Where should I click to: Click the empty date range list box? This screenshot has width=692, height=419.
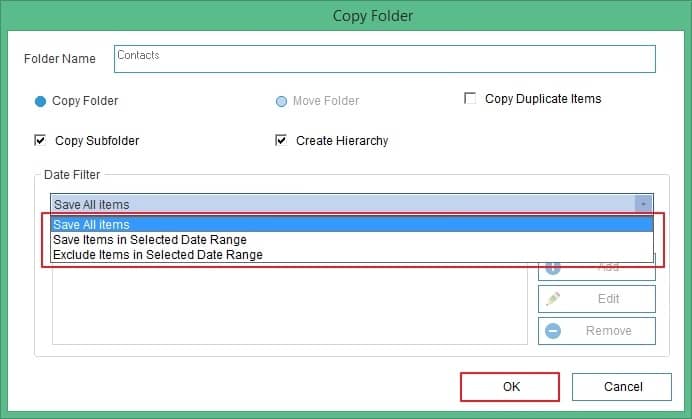click(x=290, y=305)
